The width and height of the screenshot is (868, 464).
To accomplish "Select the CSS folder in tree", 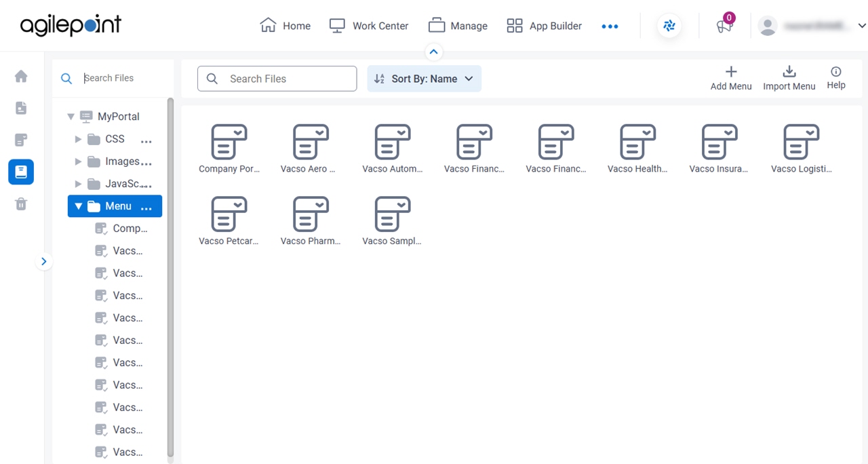I will coord(106,139).
